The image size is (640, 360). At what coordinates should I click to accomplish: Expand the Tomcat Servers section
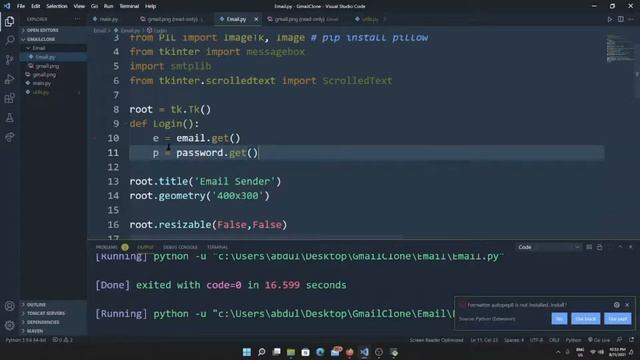pos(53,313)
